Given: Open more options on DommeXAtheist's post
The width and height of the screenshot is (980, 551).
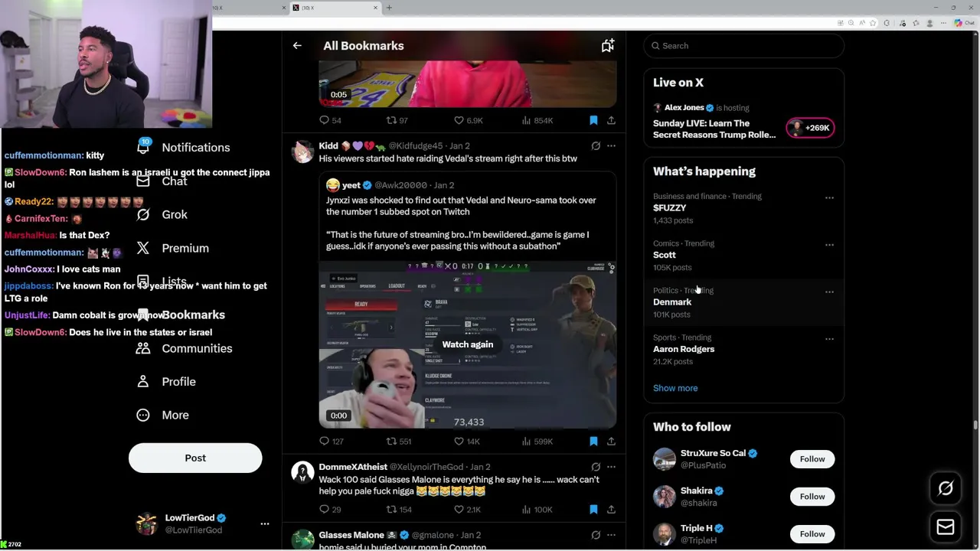Looking at the screenshot, I should tap(611, 467).
